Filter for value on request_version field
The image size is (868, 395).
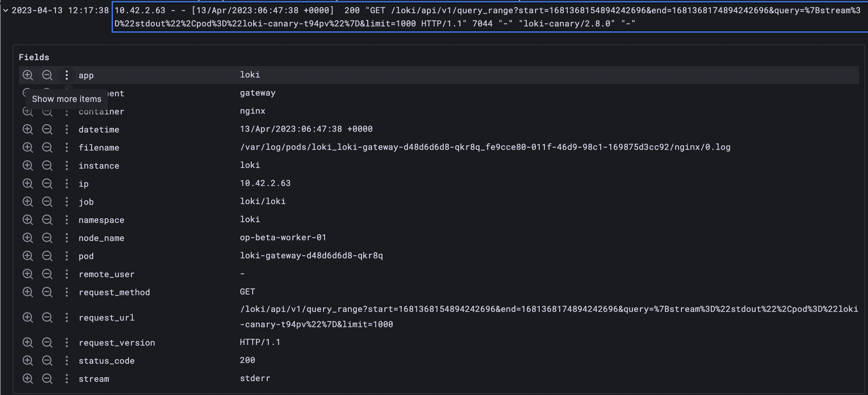pos(27,342)
